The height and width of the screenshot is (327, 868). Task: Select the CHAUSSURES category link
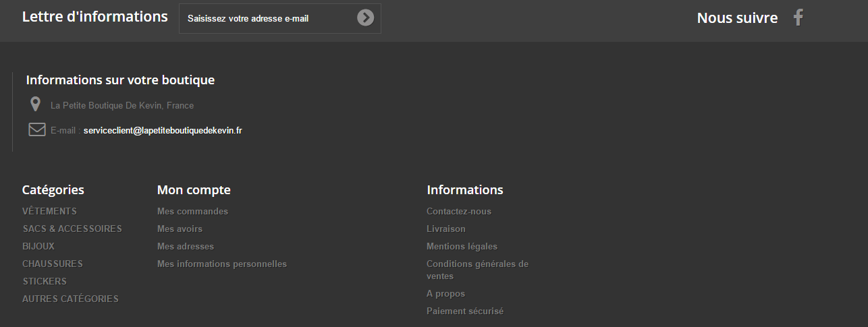point(53,264)
